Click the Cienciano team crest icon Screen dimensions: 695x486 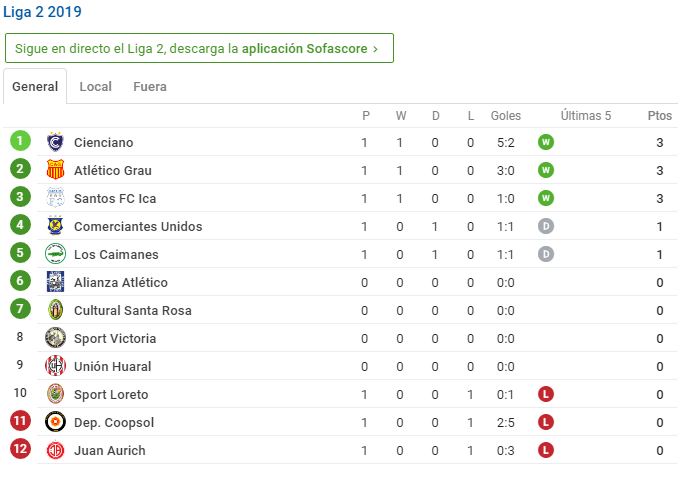click(55, 142)
